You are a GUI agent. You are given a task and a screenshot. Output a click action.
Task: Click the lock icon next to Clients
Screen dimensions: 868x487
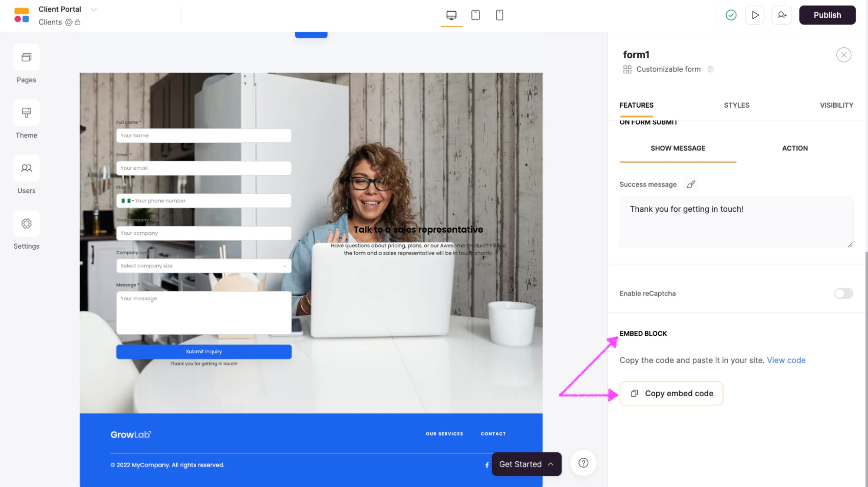pyautogui.click(x=78, y=22)
